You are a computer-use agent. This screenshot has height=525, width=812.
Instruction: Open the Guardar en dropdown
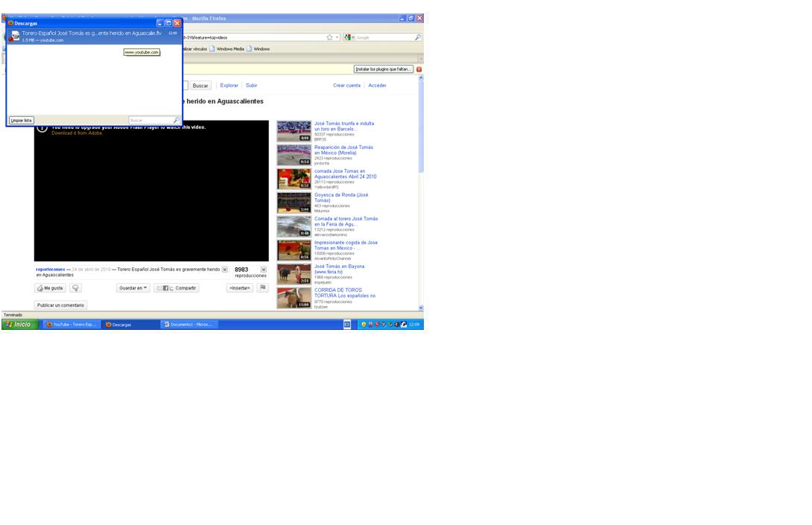(x=133, y=288)
